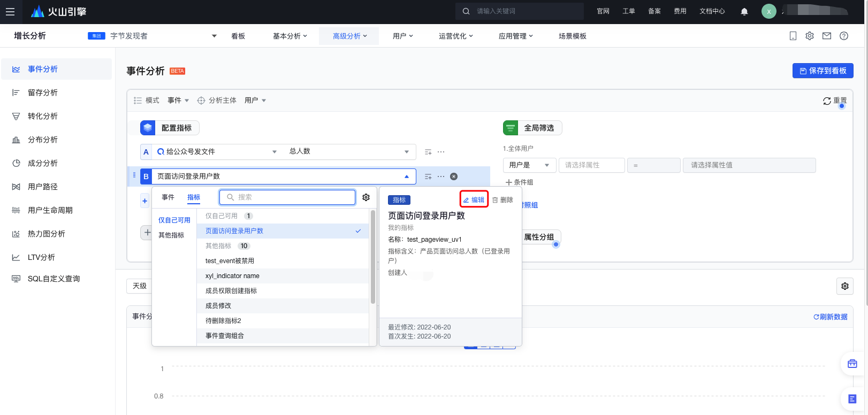This screenshot has height=415, width=868.
Task: Click the 配置指标 layers icon
Action: coord(148,128)
